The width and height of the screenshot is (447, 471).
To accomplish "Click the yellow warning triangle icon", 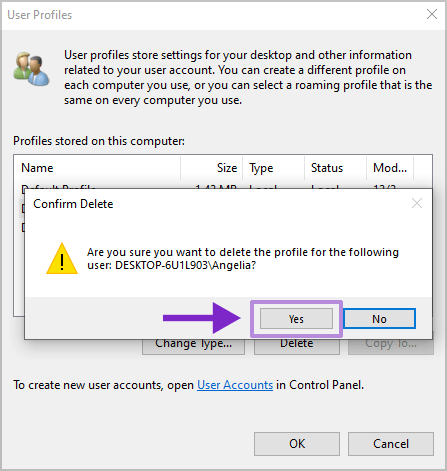I will [x=62, y=259].
